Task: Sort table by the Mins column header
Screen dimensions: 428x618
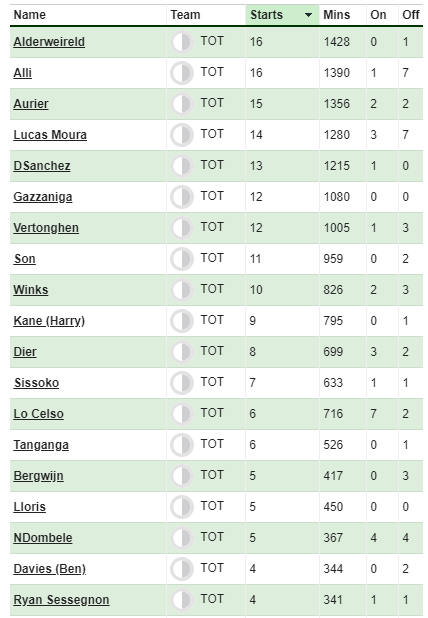Action: tap(337, 15)
